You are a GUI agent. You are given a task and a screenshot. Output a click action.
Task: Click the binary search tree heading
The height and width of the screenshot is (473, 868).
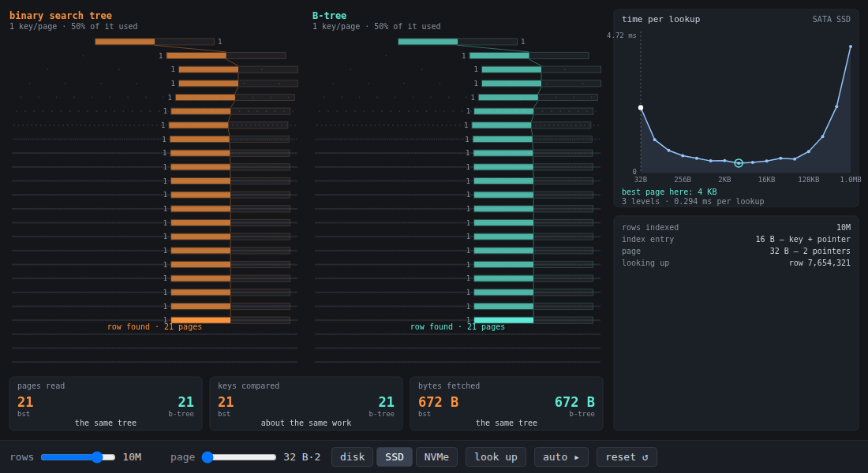(x=60, y=16)
